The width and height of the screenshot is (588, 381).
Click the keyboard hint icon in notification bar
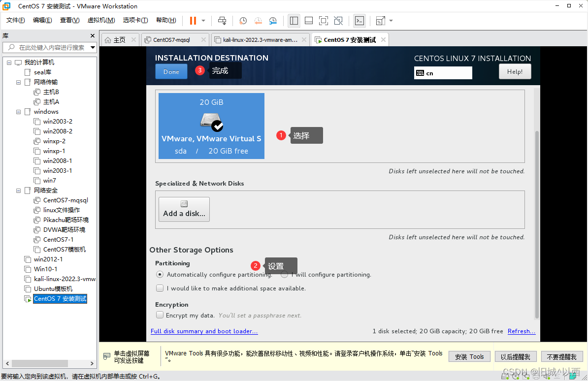(107, 356)
